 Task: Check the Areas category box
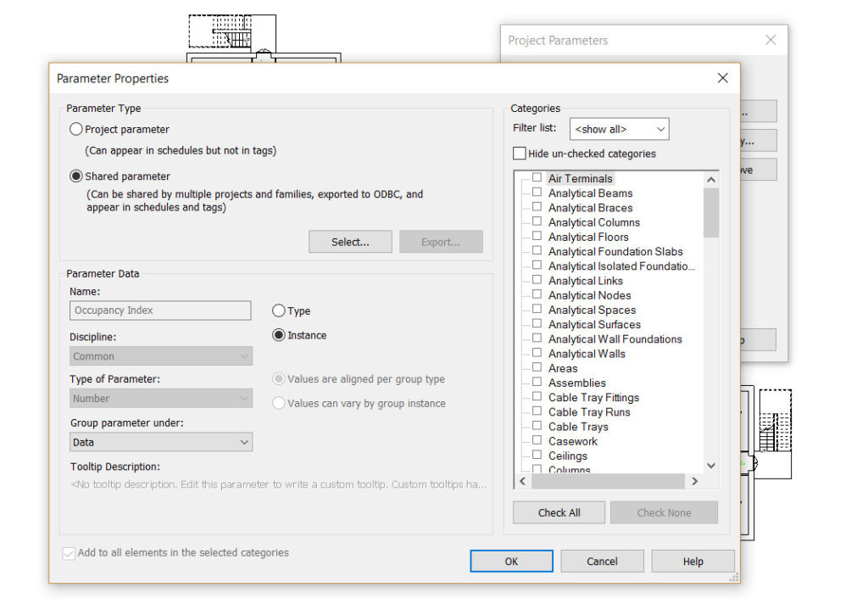coord(537,366)
